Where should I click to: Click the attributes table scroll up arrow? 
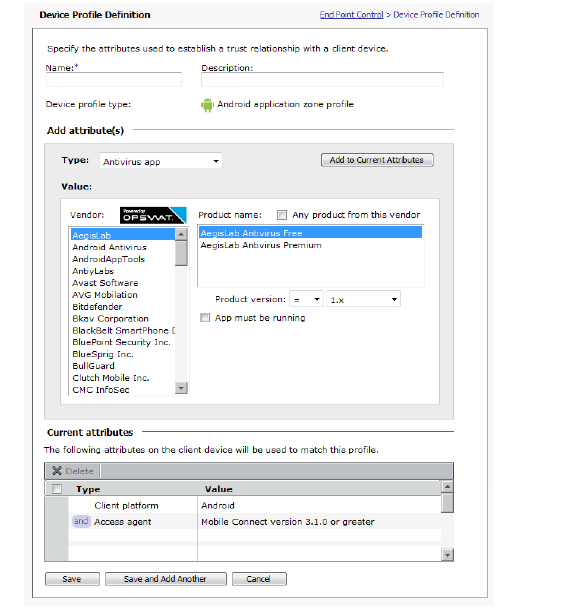tap(447, 486)
